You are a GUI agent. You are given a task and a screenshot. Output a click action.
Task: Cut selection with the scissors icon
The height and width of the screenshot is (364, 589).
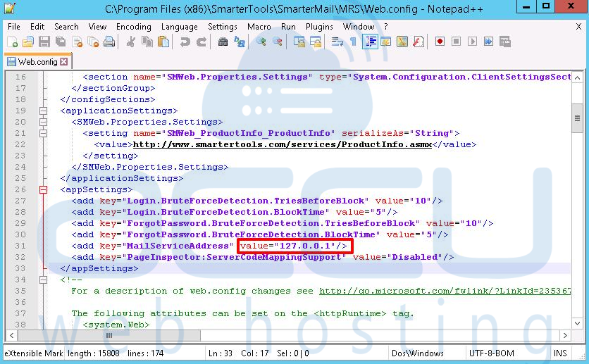[131, 42]
